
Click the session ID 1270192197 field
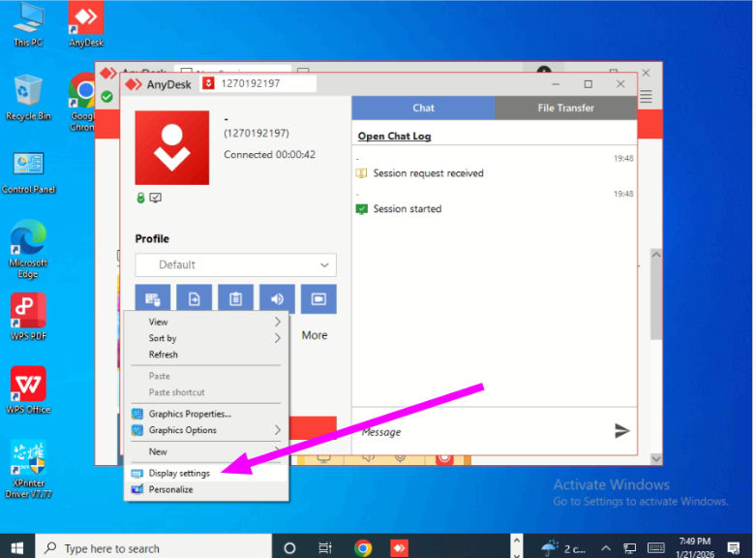point(258,83)
